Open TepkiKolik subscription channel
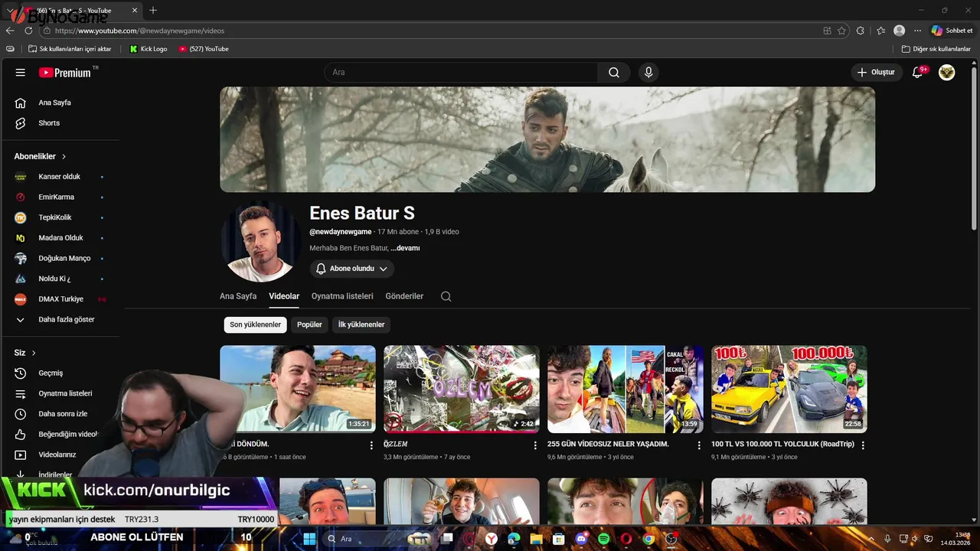Image resolution: width=980 pixels, height=551 pixels. coord(54,217)
